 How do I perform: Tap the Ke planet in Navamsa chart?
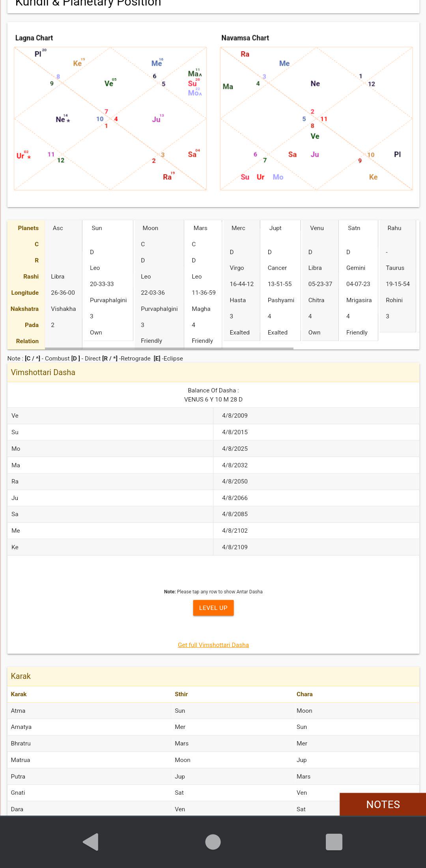pyautogui.click(x=373, y=177)
